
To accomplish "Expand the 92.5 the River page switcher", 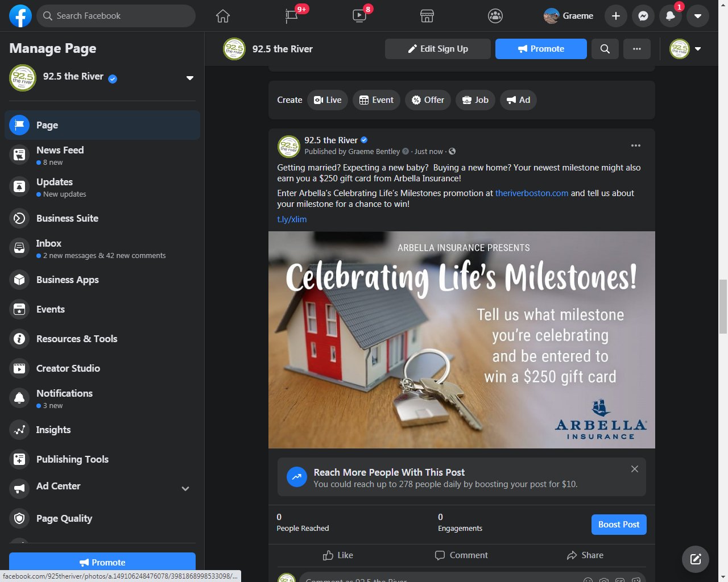I will click(x=190, y=78).
